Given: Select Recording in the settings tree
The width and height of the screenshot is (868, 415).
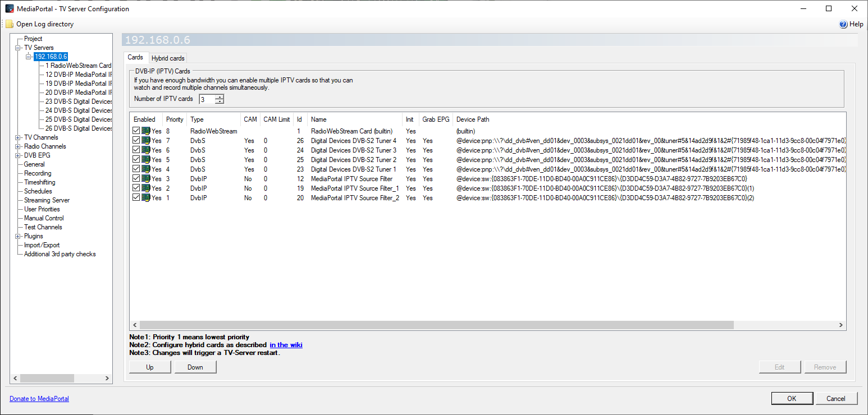Looking at the screenshot, I should point(38,173).
